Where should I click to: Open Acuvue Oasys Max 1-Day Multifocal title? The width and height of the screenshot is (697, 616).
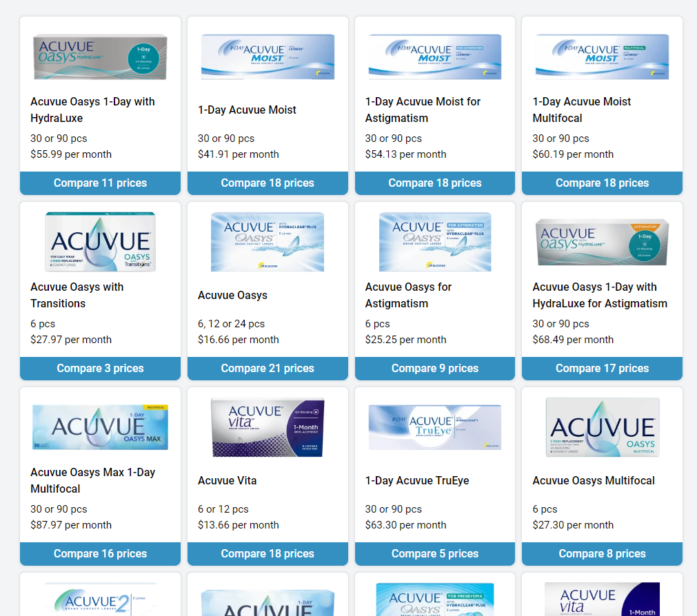coord(92,480)
